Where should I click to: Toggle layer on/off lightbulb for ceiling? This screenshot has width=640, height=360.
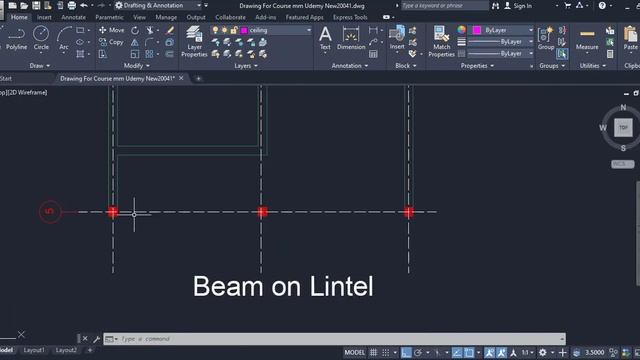(215, 30)
